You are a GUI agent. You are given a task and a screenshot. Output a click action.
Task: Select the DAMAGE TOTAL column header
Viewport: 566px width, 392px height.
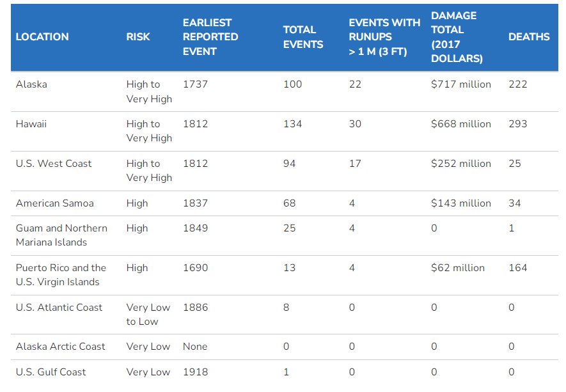pos(457,37)
